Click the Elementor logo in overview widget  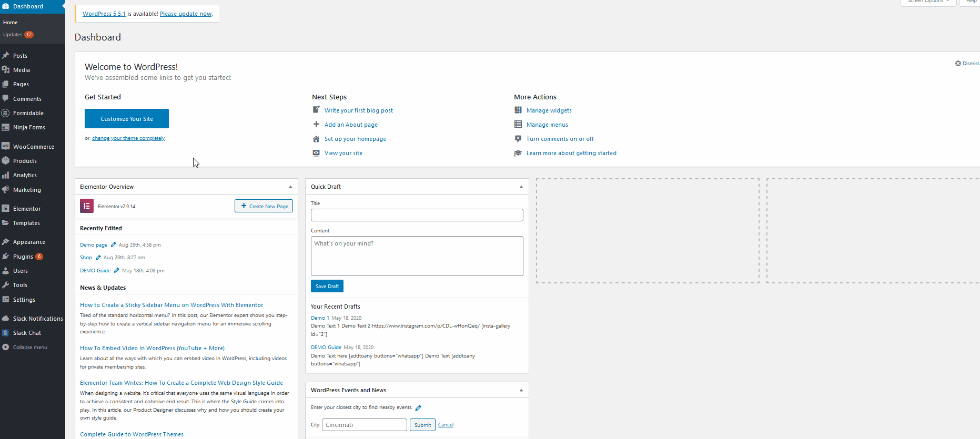87,206
